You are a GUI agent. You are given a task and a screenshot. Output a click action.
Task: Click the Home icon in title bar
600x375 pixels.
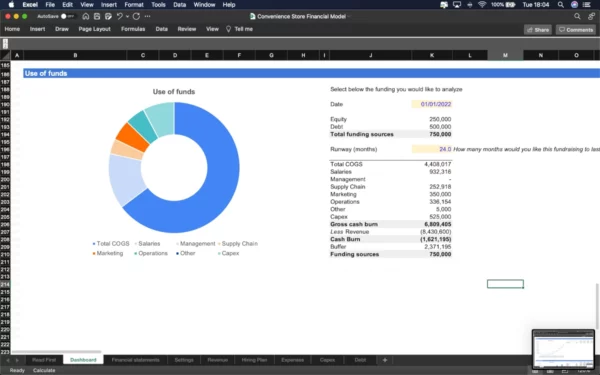(86, 16)
